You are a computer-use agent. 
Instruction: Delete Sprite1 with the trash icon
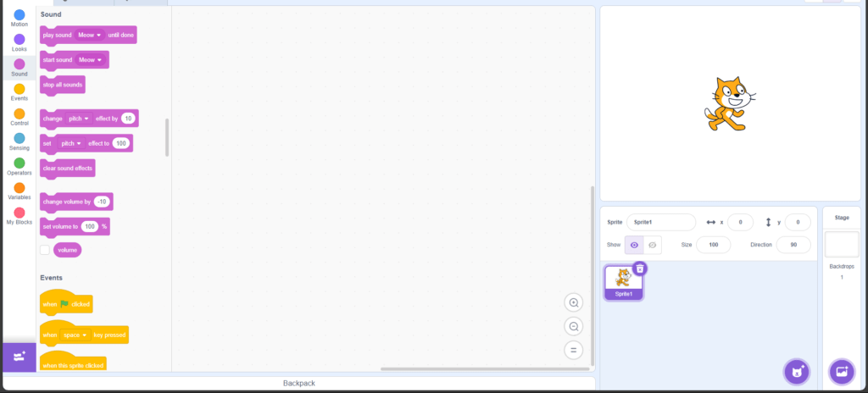point(640,268)
